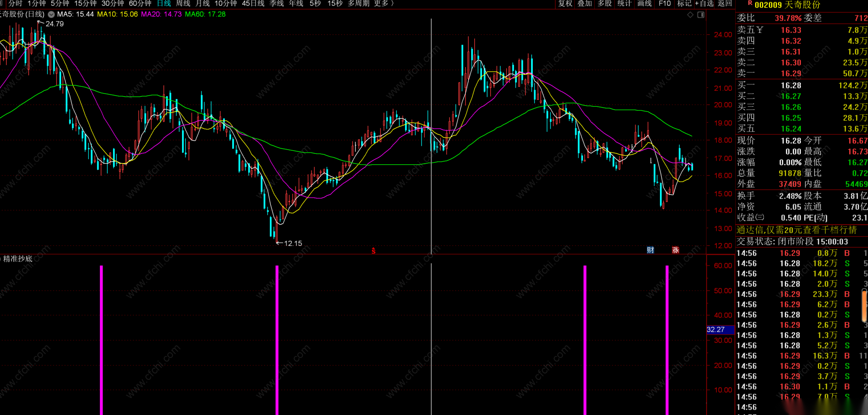Click the 23.3万 trade tick row

tap(802, 294)
